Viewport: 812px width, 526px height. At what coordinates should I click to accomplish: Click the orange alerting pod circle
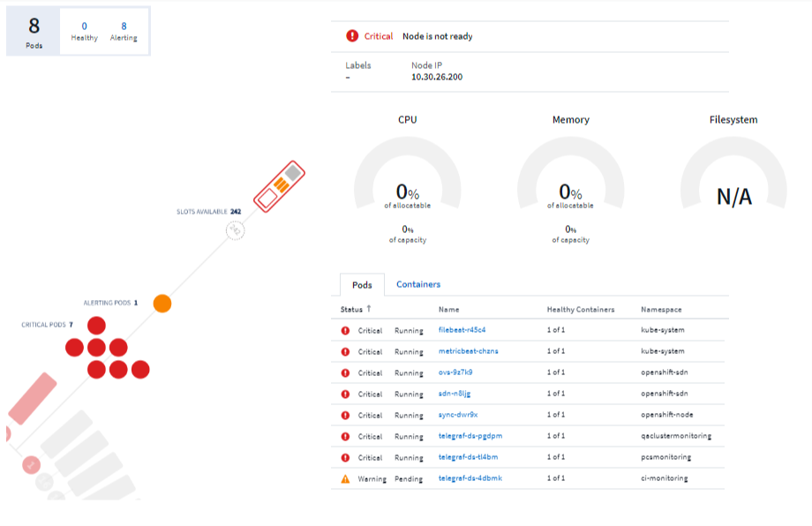point(162,304)
